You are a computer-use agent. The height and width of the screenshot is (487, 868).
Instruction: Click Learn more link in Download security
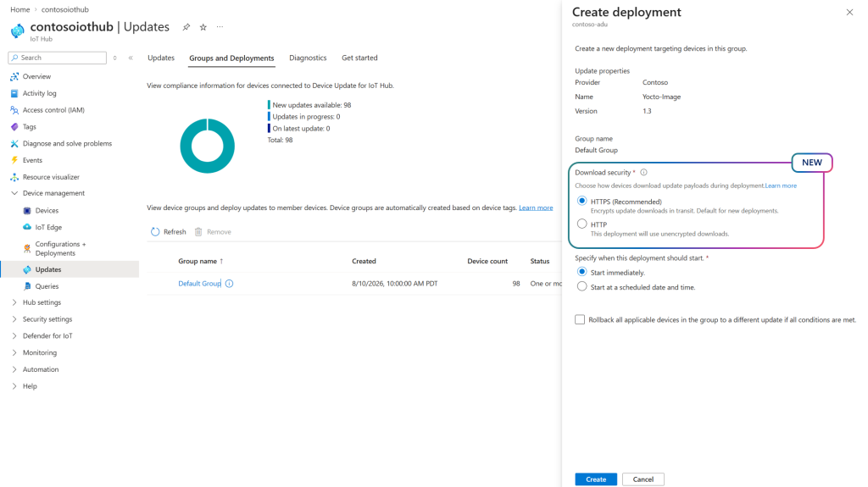tap(781, 185)
